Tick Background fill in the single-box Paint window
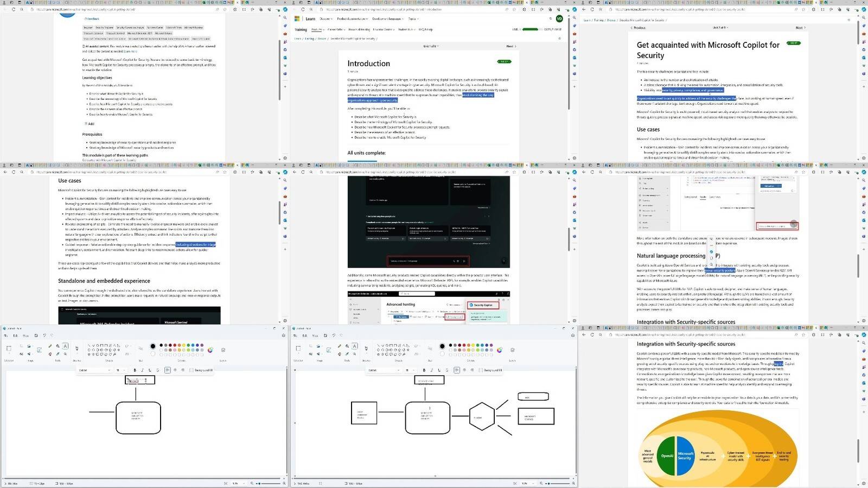Screen dimensions: 868x488 tap(191, 370)
